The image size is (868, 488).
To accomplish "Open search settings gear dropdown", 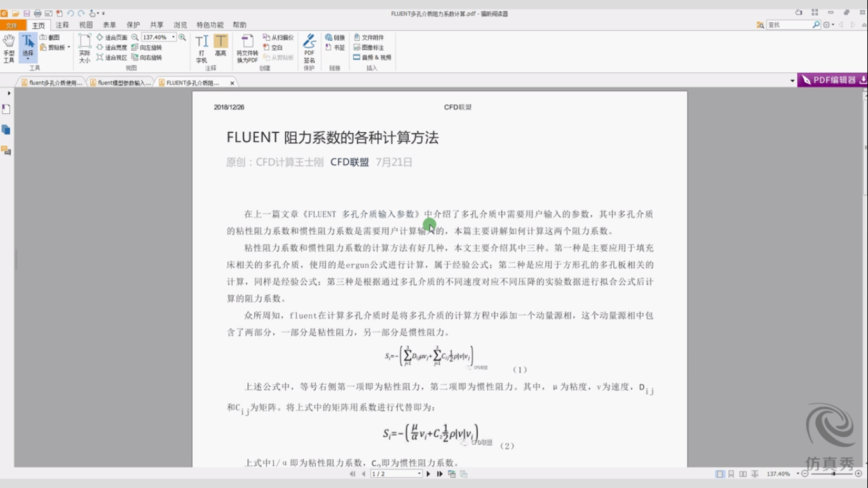I will [829, 25].
